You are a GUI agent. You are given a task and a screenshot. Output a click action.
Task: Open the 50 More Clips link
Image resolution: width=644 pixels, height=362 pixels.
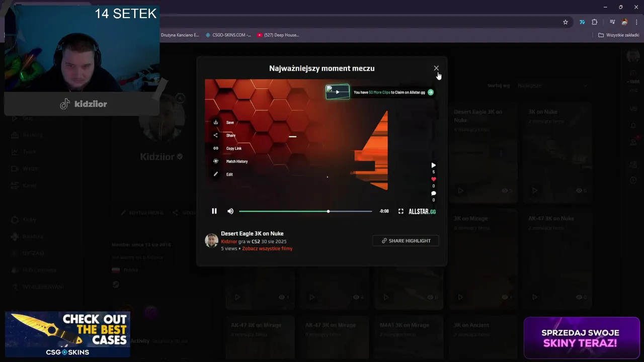pos(379,93)
